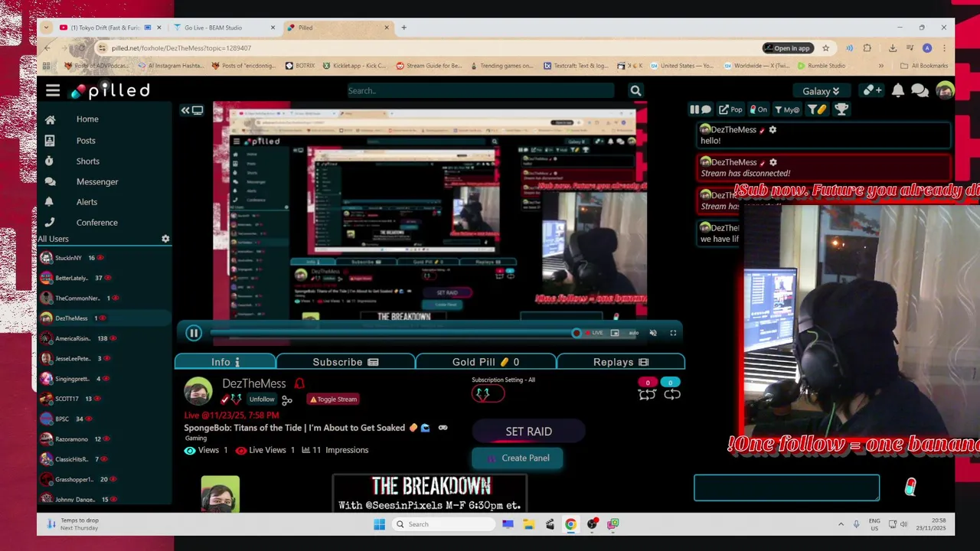Toggle the eye icon beside StuckInNY
The height and width of the screenshot is (551, 980).
(100, 258)
